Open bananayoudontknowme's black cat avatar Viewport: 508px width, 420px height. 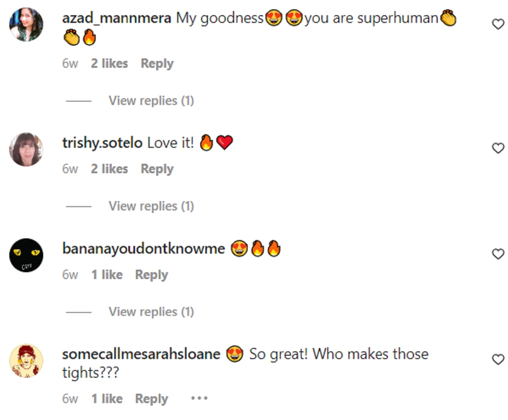point(26,255)
